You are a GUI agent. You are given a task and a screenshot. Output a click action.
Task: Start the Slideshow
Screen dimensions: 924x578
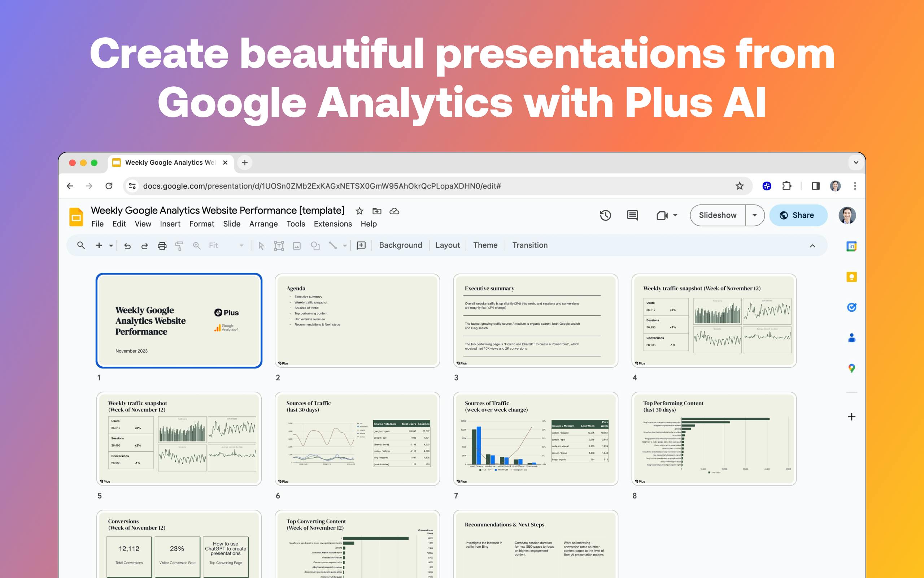(x=718, y=215)
